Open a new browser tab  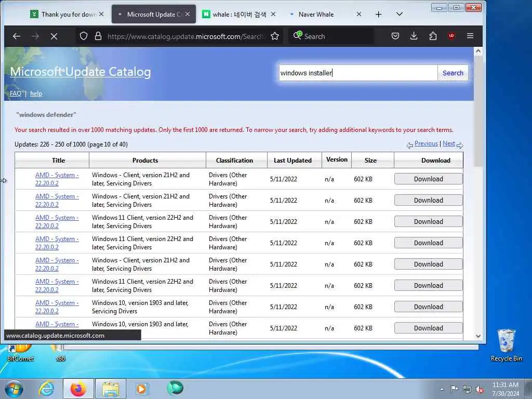click(379, 14)
